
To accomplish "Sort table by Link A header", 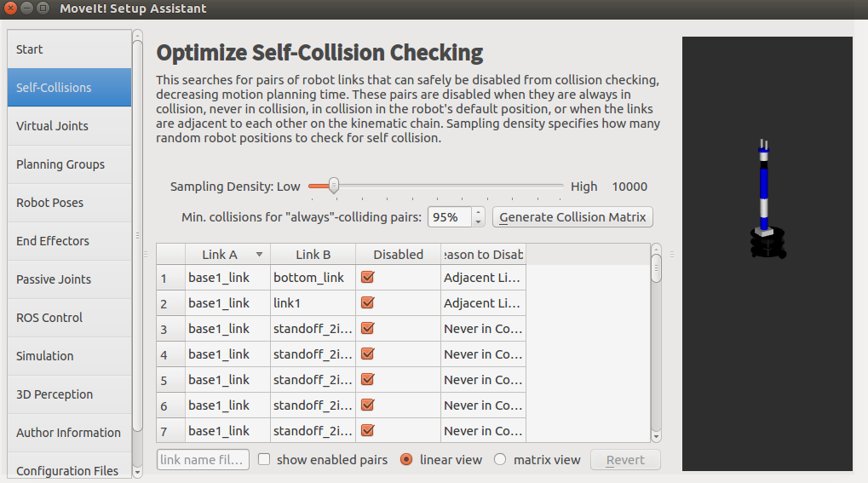I will pyautogui.click(x=227, y=254).
